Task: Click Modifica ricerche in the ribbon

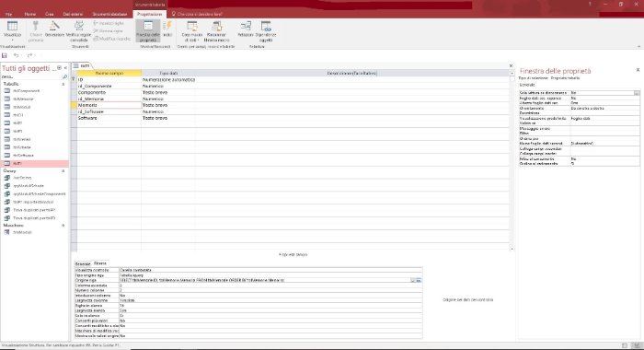Action: (111, 39)
